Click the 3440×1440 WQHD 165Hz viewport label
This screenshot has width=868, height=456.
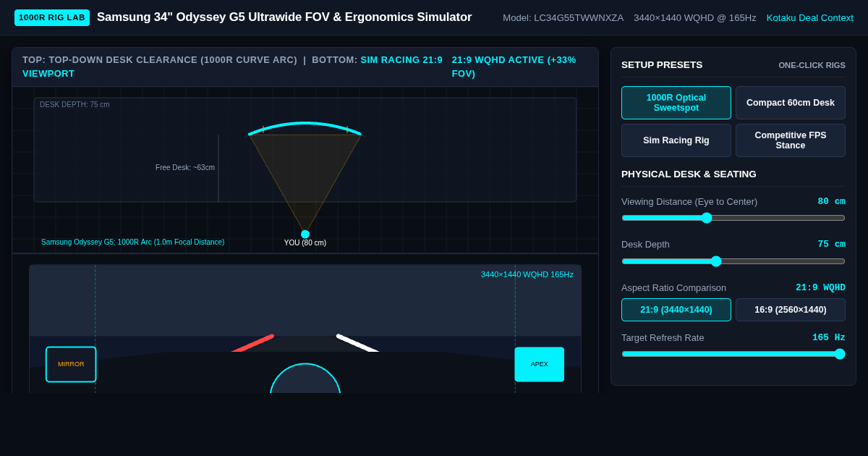[x=527, y=274]
